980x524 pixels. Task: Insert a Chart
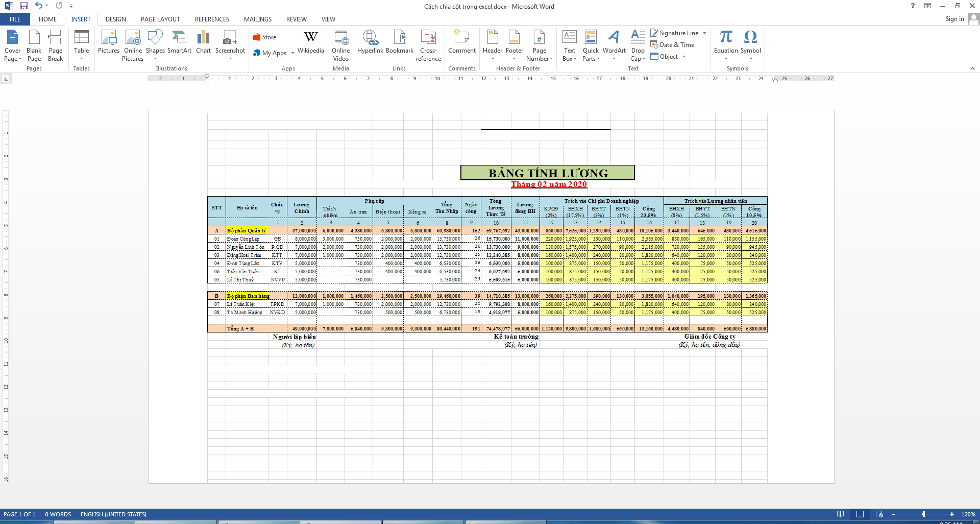(x=203, y=42)
